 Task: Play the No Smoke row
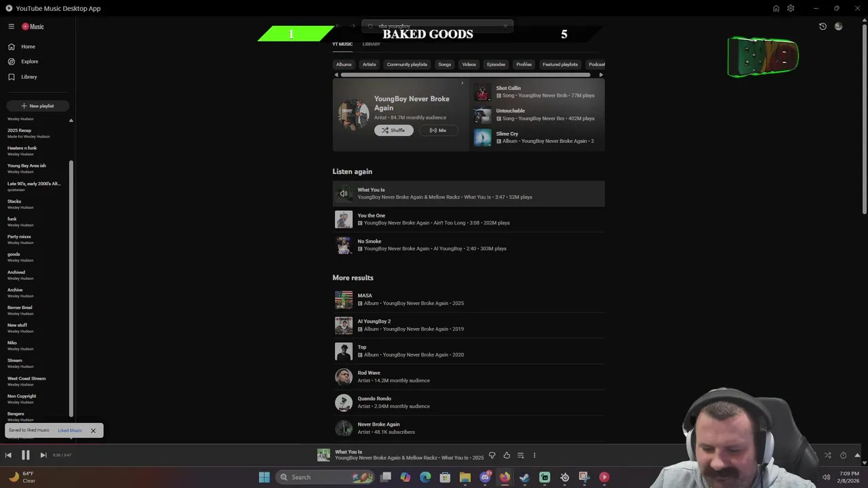[469, 245]
